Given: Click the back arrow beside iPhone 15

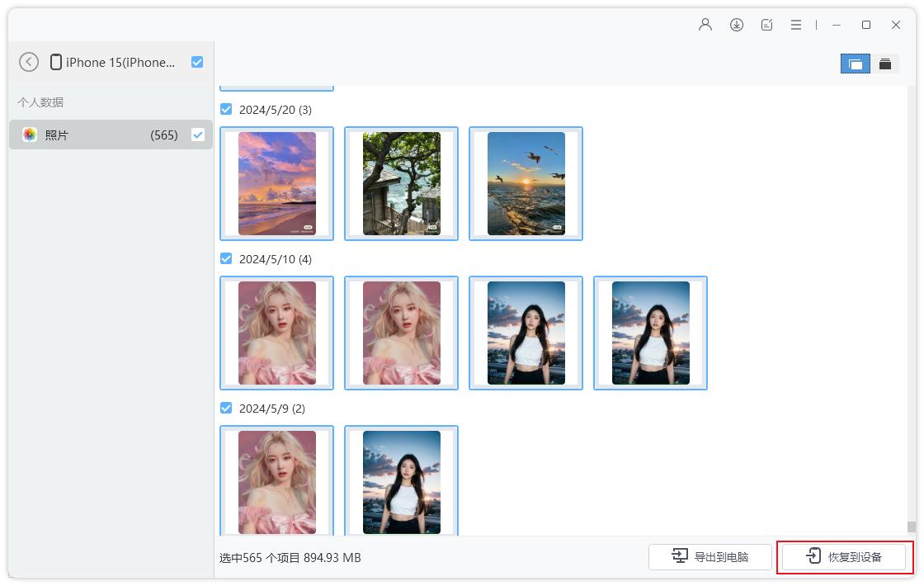Looking at the screenshot, I should [29, 62].
